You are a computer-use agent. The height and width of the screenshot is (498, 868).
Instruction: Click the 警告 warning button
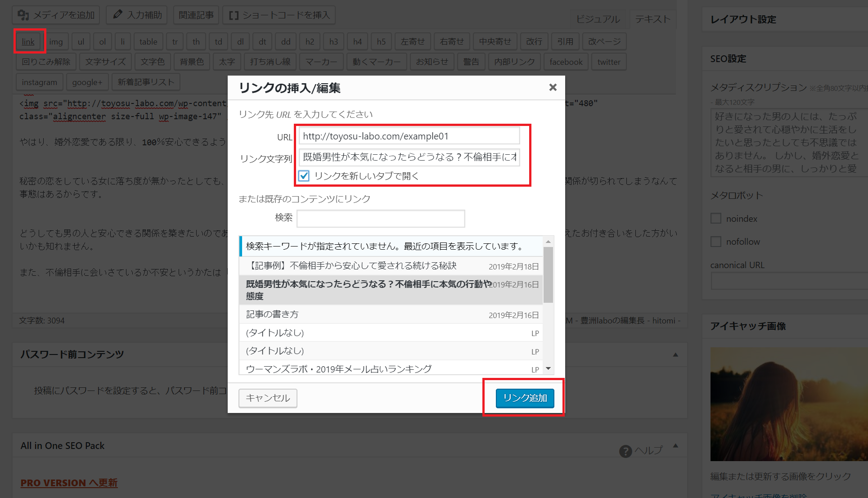pyautogui.click(x=471, y=62)
